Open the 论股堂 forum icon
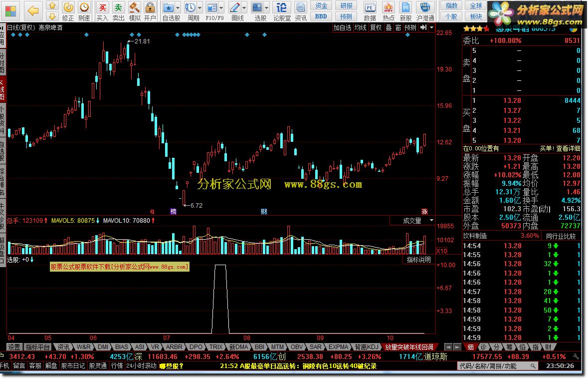This screenshot has height=379, width=588. 282,11
